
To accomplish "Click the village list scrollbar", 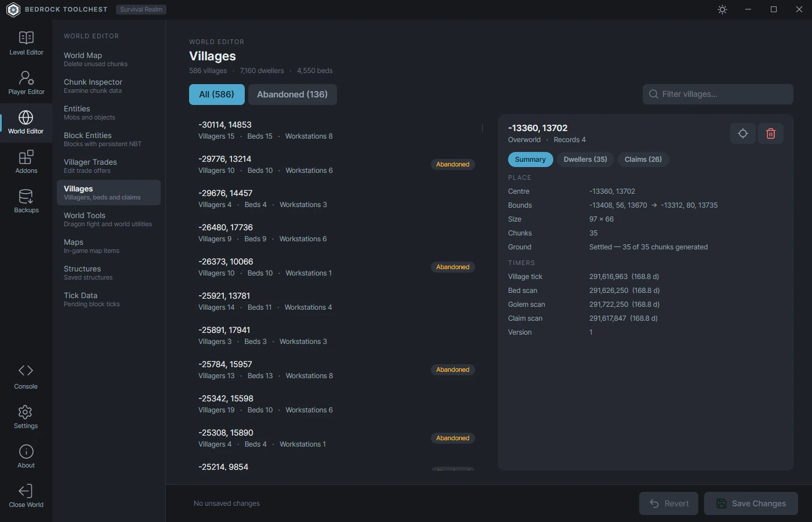I will (483, 128).
